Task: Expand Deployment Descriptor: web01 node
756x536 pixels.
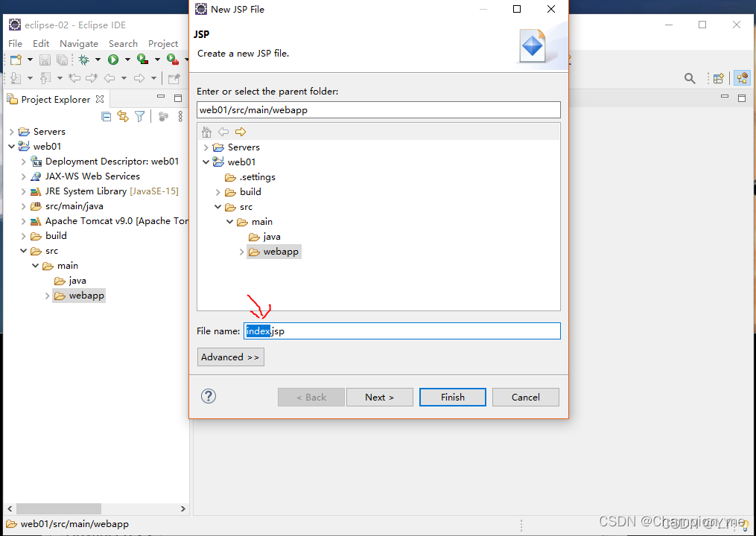Action: [23, 162]
